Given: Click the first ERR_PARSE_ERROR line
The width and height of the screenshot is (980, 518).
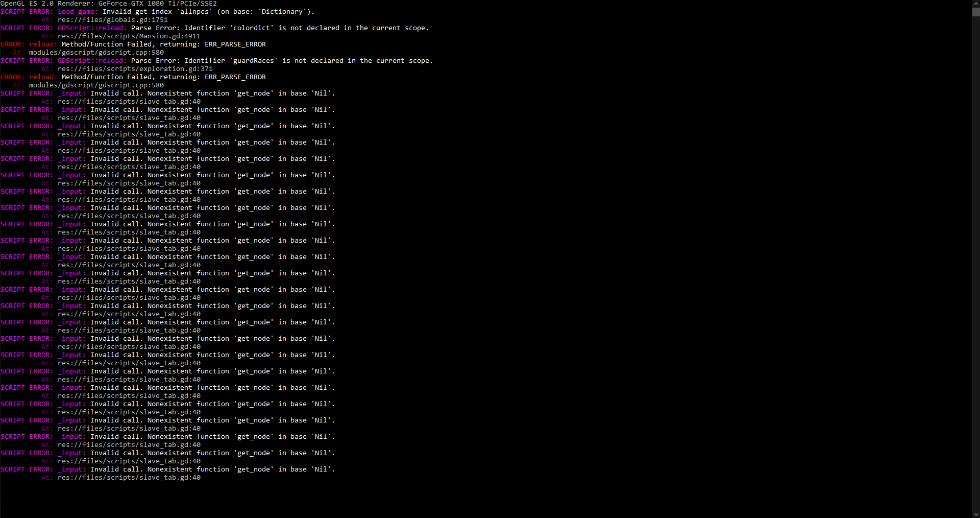Looking at the screenshot, I should (133, 44).
